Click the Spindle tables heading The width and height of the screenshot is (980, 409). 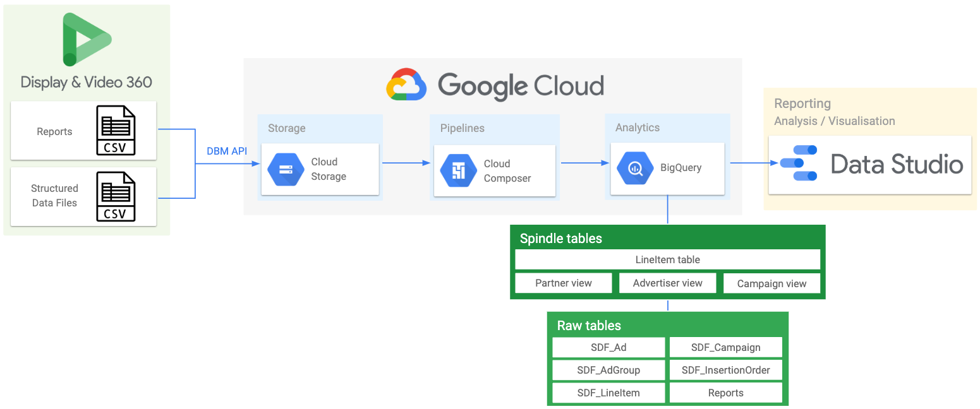click(561, 239)
